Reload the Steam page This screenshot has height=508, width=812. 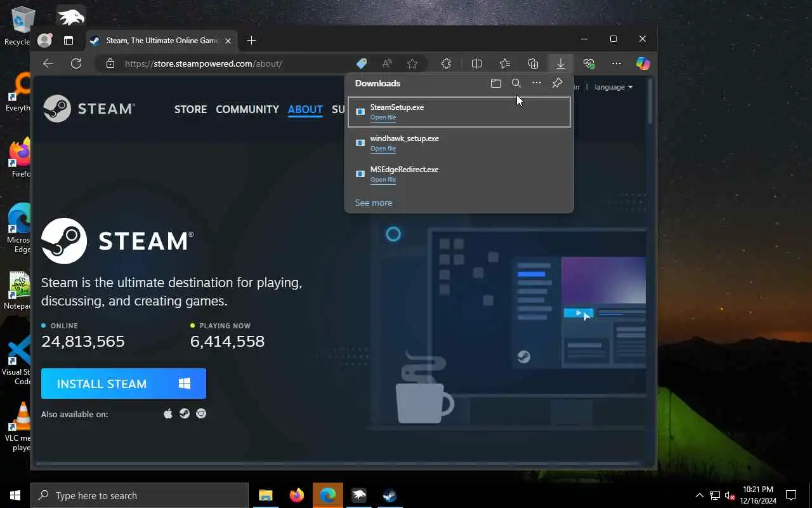point(76,63)
